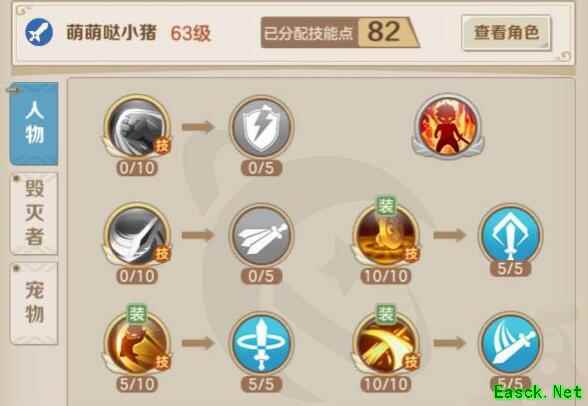Select the golden fire vortex skill icon

coord(386,234)
